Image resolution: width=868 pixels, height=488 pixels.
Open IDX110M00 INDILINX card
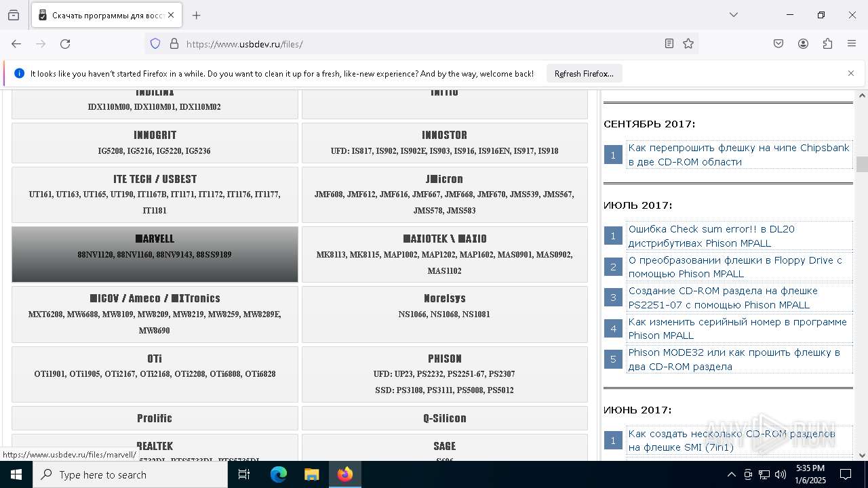155,104
